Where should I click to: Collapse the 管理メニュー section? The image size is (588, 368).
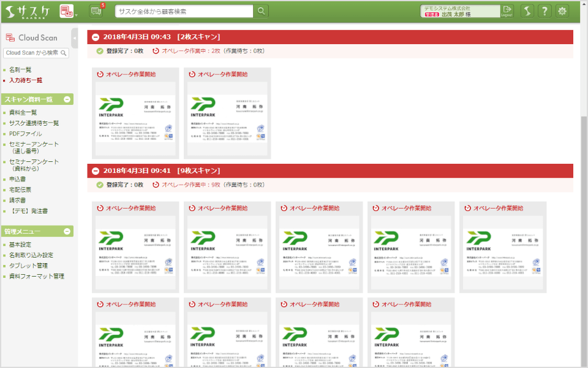point(67,231)
